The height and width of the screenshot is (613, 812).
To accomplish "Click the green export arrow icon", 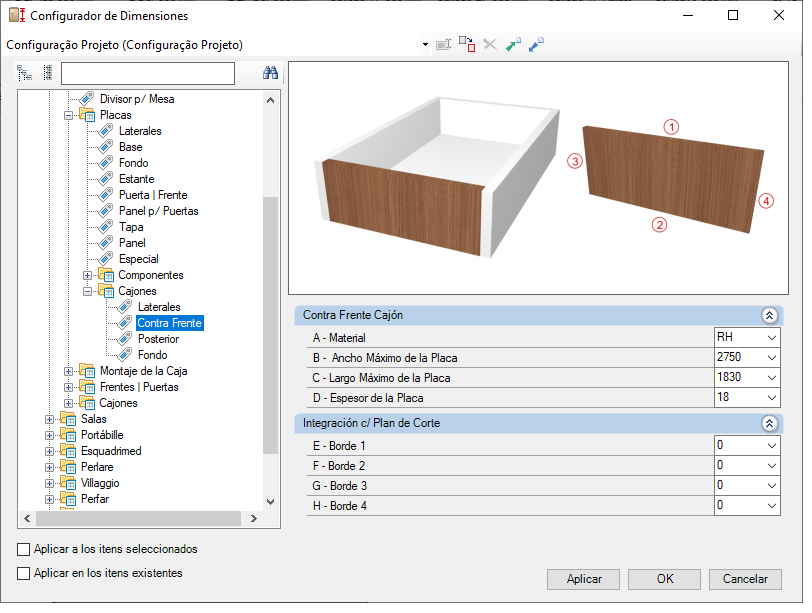I will point(513,45).
